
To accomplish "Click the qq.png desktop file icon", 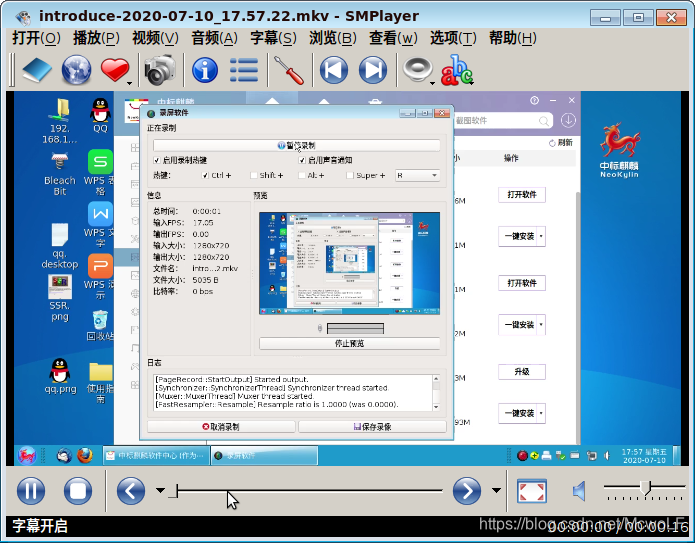I will coord(60,376).
